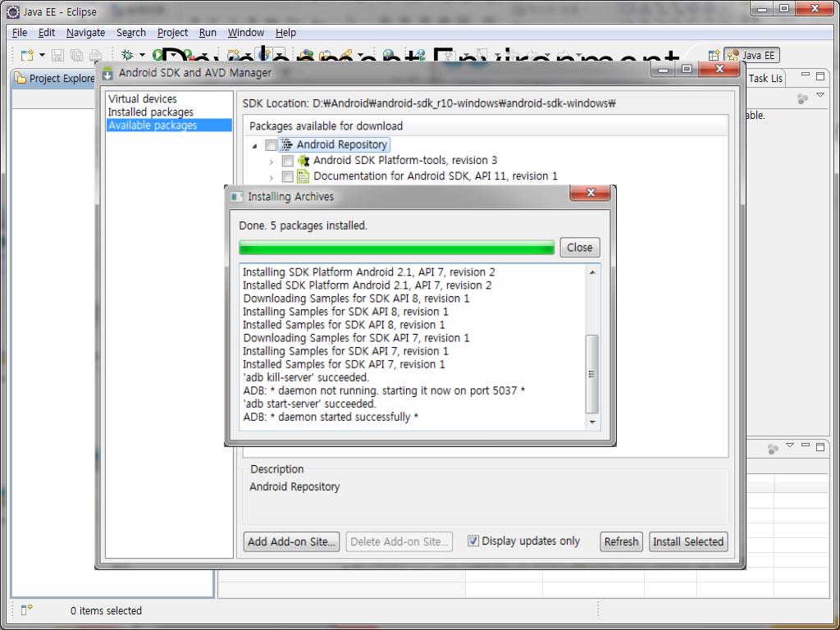This screenshot has width=840, height=630.
Task: Open the lower-right panel view menu triangle
Action: 790,445
